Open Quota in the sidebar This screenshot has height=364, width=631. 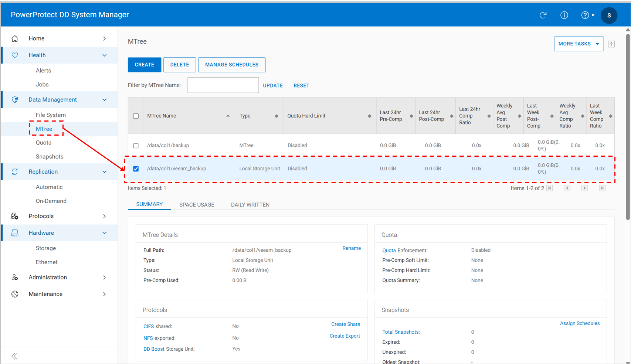[44, 143]
